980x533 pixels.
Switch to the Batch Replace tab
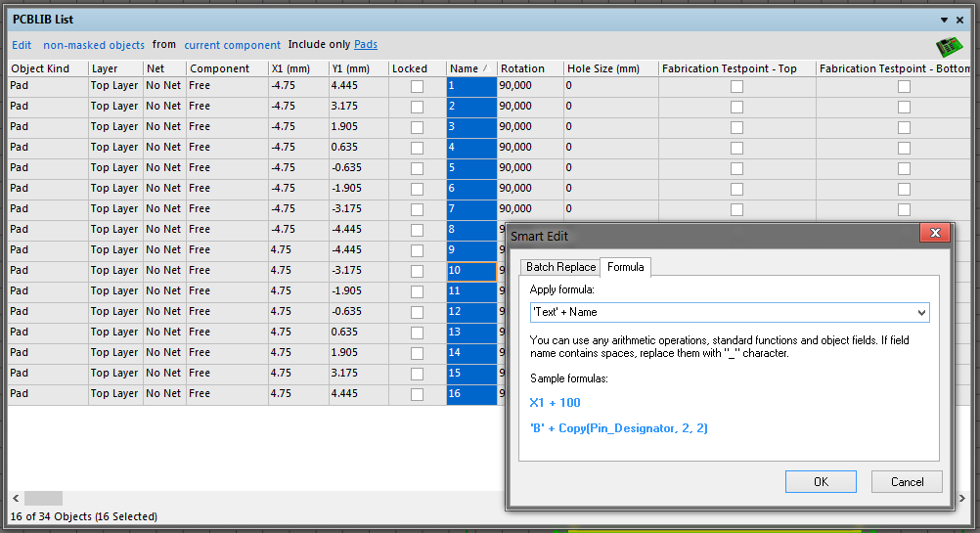[560, 267]
